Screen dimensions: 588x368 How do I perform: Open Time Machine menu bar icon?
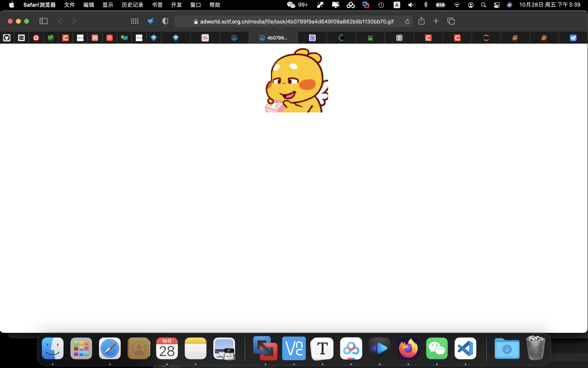click(381, 5)
